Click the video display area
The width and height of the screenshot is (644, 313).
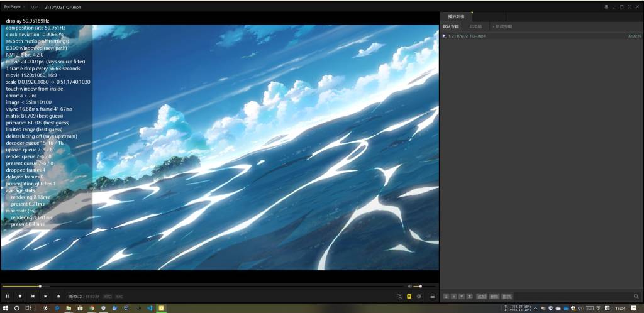pyautogui.click(x=219, y=147)
